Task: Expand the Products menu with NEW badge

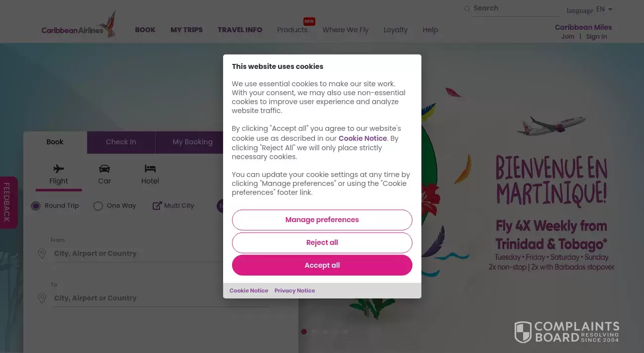Action: click(292, 30)
